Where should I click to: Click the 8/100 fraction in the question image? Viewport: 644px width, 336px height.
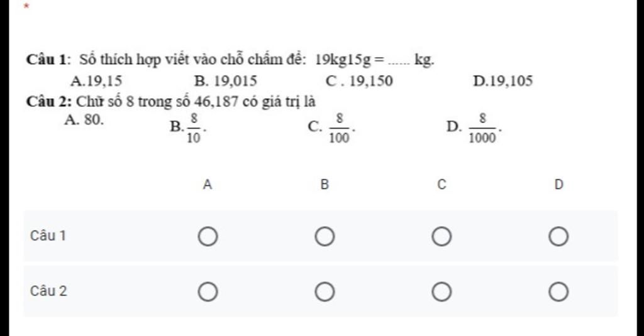pos(339,128)
